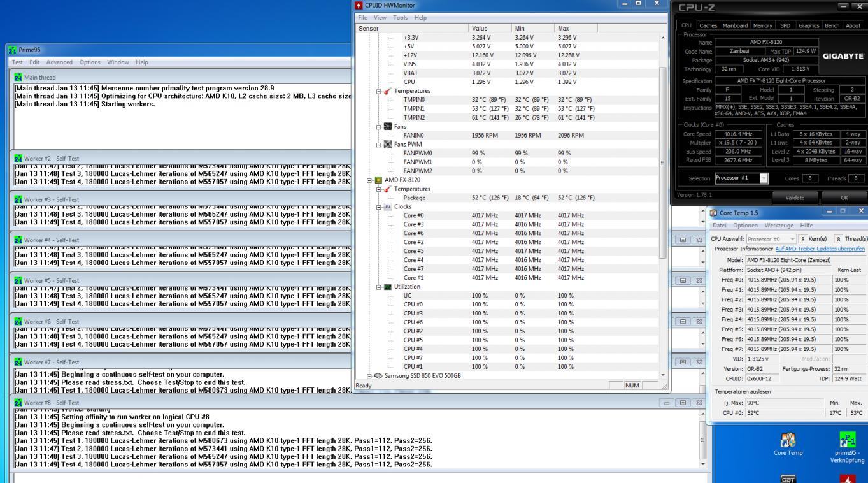Expand the Samsung SSD 850 EVO 500GB node
The image size is (868, 483).
(x=371, y=376)
